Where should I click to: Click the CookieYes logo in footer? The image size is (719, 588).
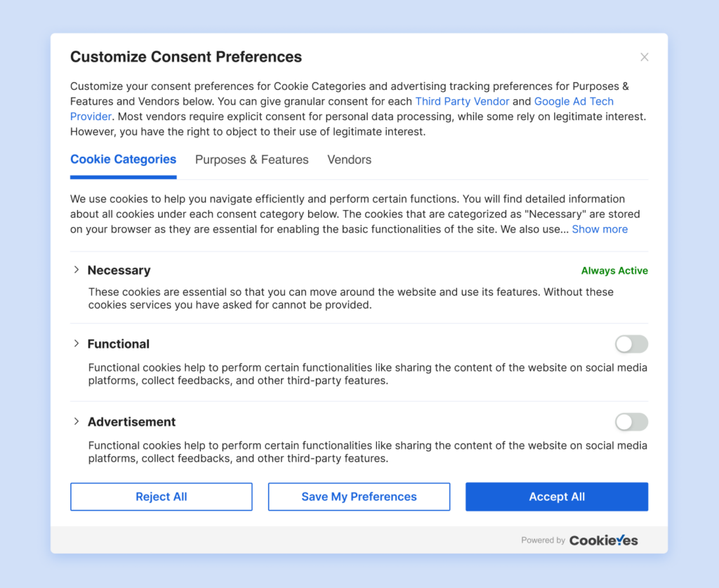pyautogui.click(x=603, y=540)
